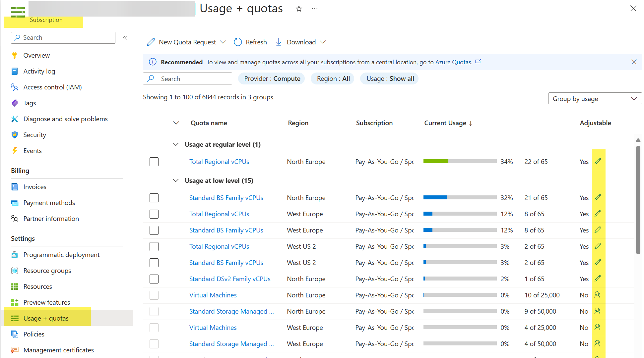Open the Preview features menu item
The image size is (644, 358).
pyautogui.click(x=46, y=302)
